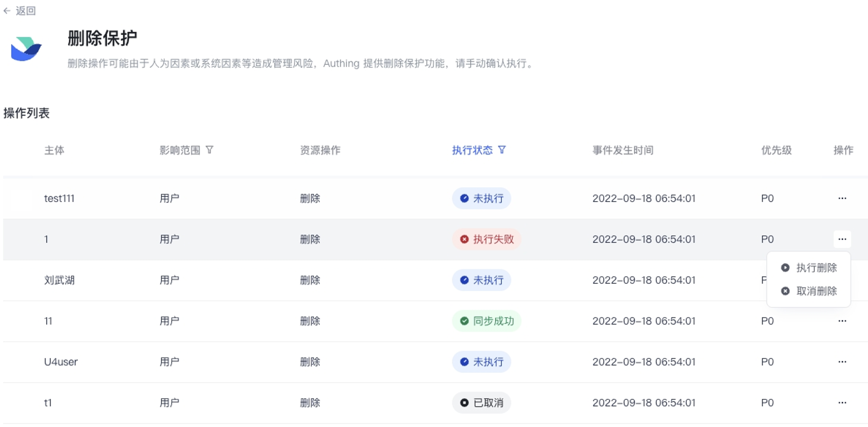This screenshot has width=868, height=427.
Task: Click the 已取消 status badge on t1
Action: click(482, 403)
